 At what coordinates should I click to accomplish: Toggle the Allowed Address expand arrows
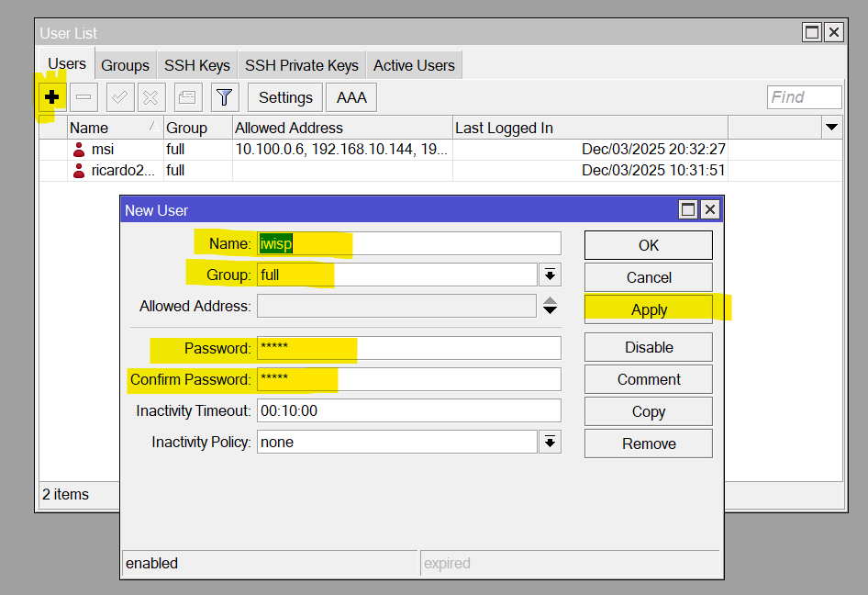[x=550, y=306]
